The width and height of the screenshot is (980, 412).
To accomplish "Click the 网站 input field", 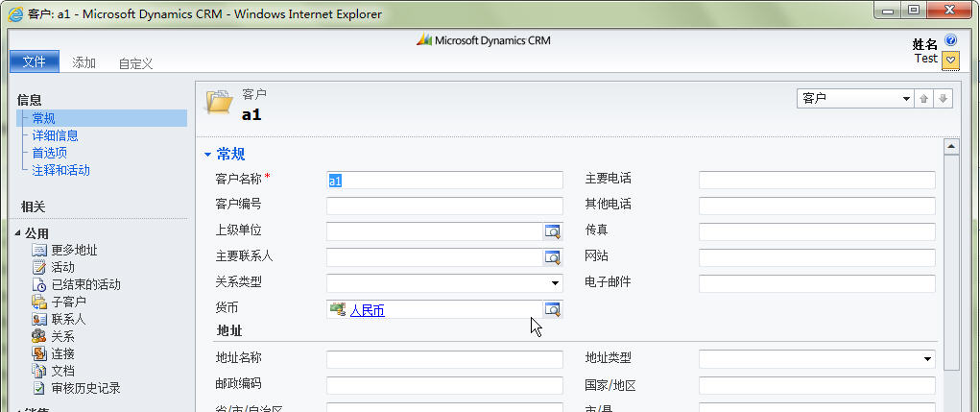I will [817, 257].
